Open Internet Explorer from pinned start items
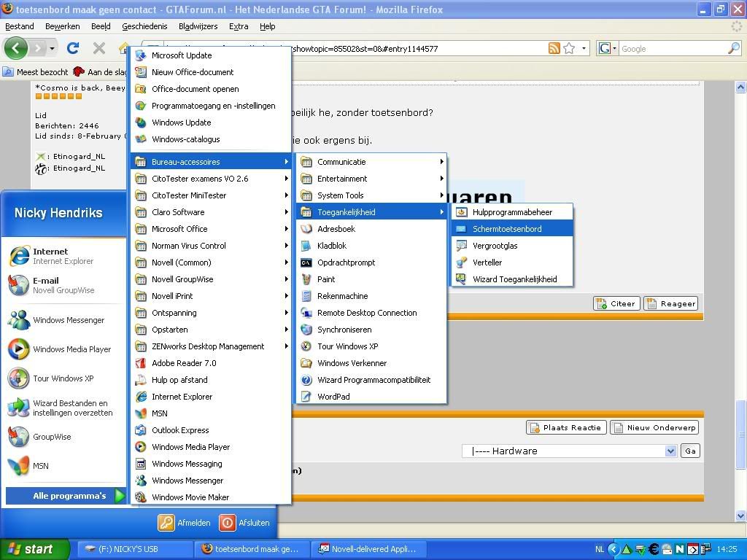The width and height of the screenshot is (747, 560). click(64, 256)
